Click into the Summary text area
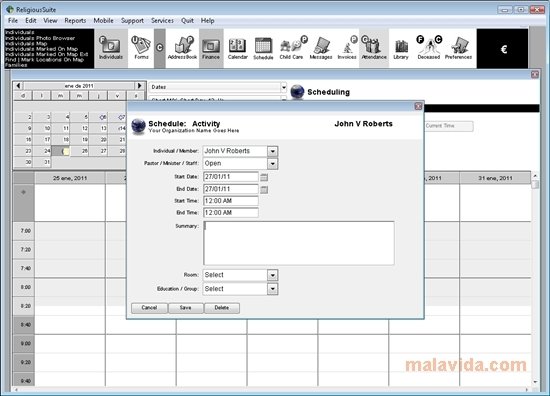Image resolution: width=550 pixels, height=396 pixels. (299, 243)
